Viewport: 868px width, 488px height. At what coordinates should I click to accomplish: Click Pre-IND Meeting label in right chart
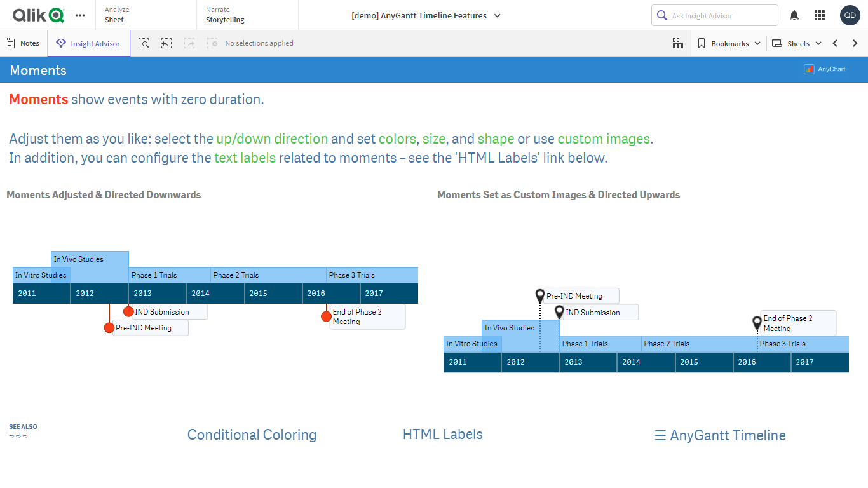click(581, 296)
